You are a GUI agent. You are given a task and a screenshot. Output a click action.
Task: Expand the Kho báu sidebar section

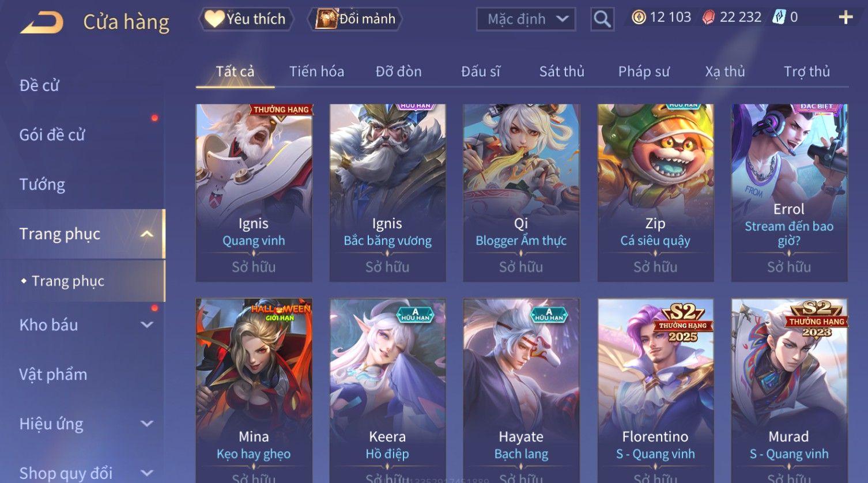(147, 324)
